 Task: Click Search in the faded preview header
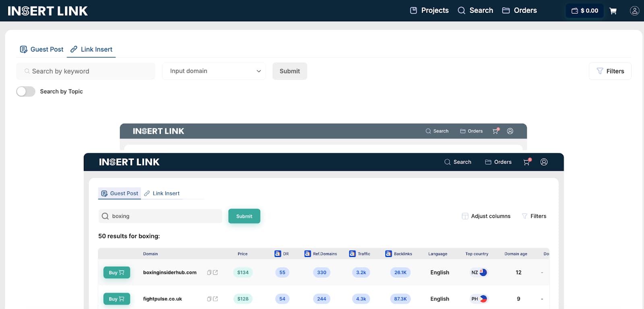(437, 131)
